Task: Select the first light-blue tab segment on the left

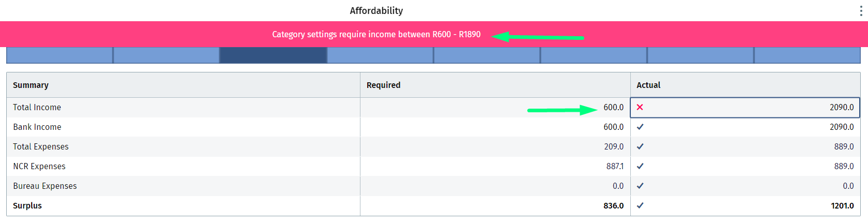Action: click(x=60, y=55)
